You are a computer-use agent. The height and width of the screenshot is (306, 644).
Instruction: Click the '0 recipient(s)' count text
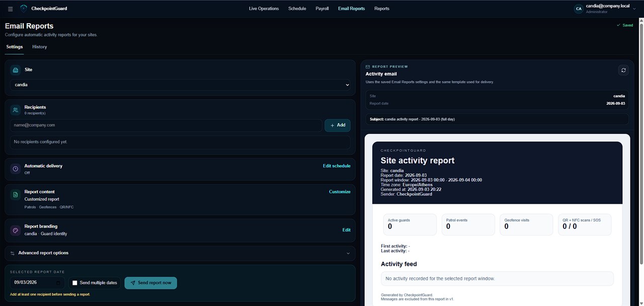(x=35, y=113)
